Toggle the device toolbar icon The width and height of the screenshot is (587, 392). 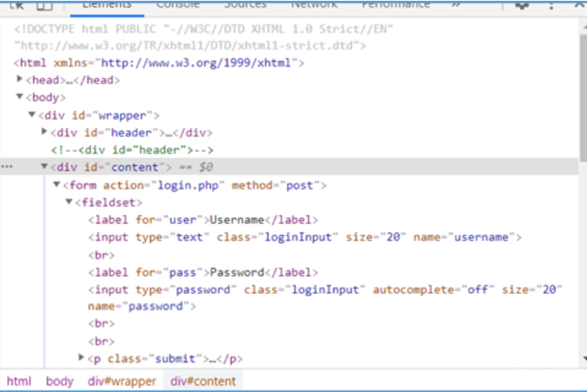(x=44, y=5)
